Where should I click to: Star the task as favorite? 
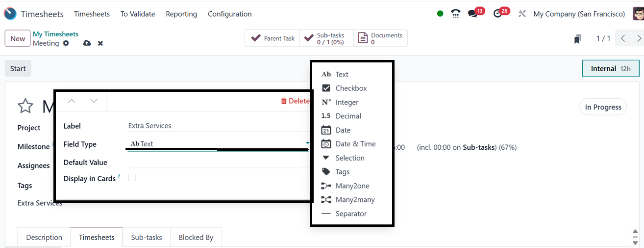(25, 106)
